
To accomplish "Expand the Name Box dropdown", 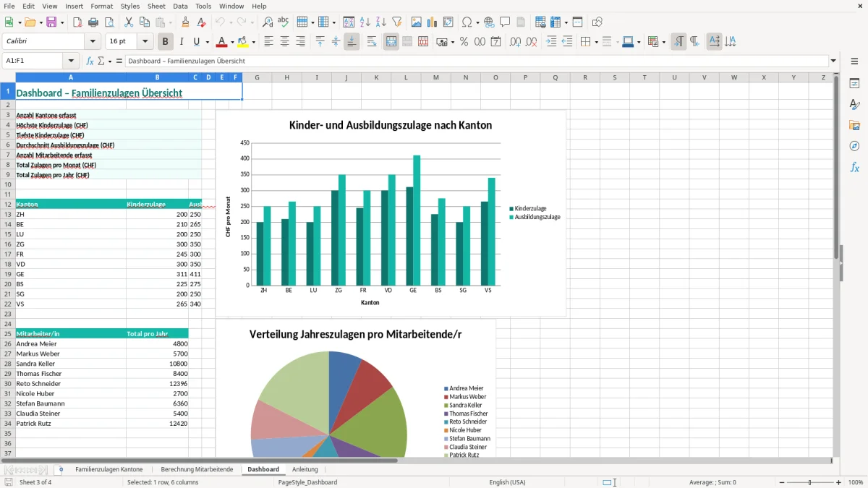I will click(71, 61).
